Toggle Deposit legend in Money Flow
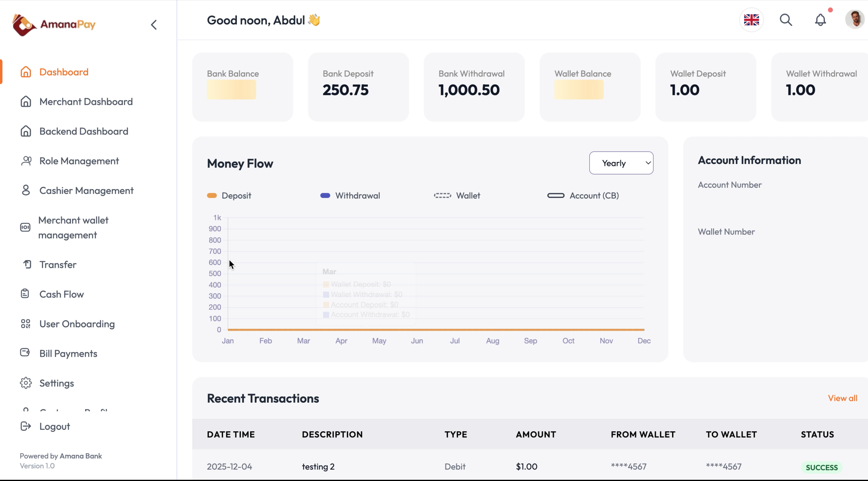The width and height of the screenshot is (868, 481). pos(229,196)
